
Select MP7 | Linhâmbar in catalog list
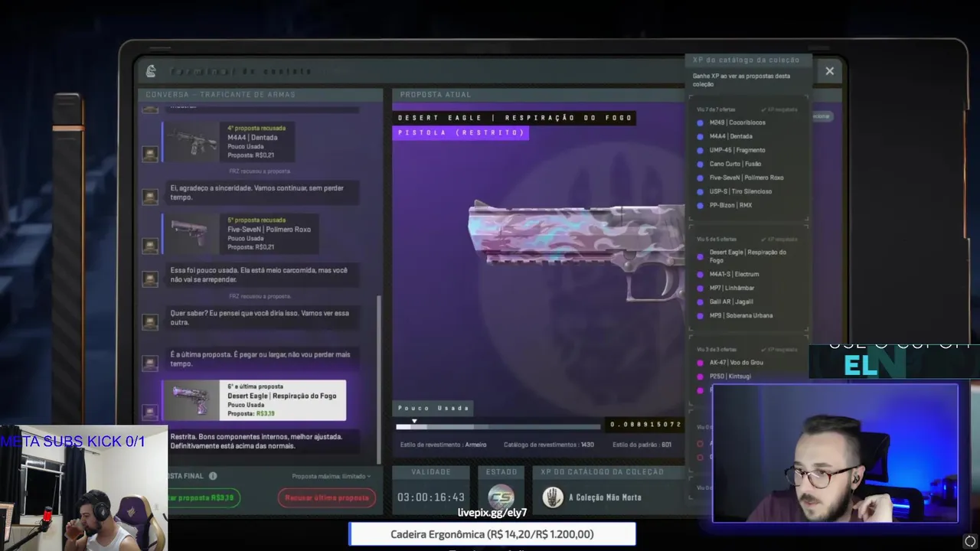click(726, 288)
